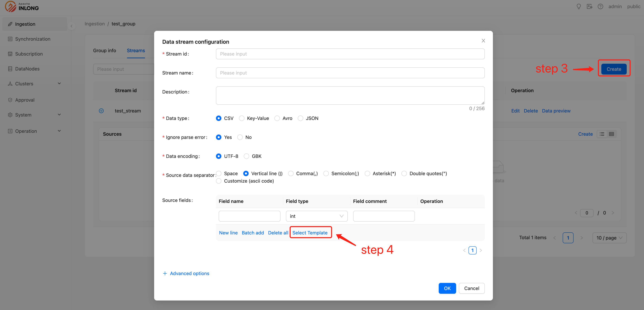Select JSON data type radio

tap(300, 118)
